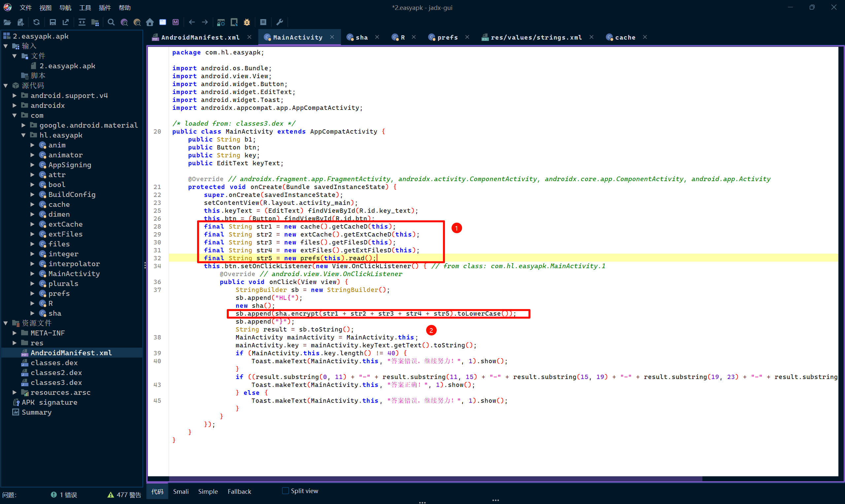Switch to Smali view mode

(181, 491)
